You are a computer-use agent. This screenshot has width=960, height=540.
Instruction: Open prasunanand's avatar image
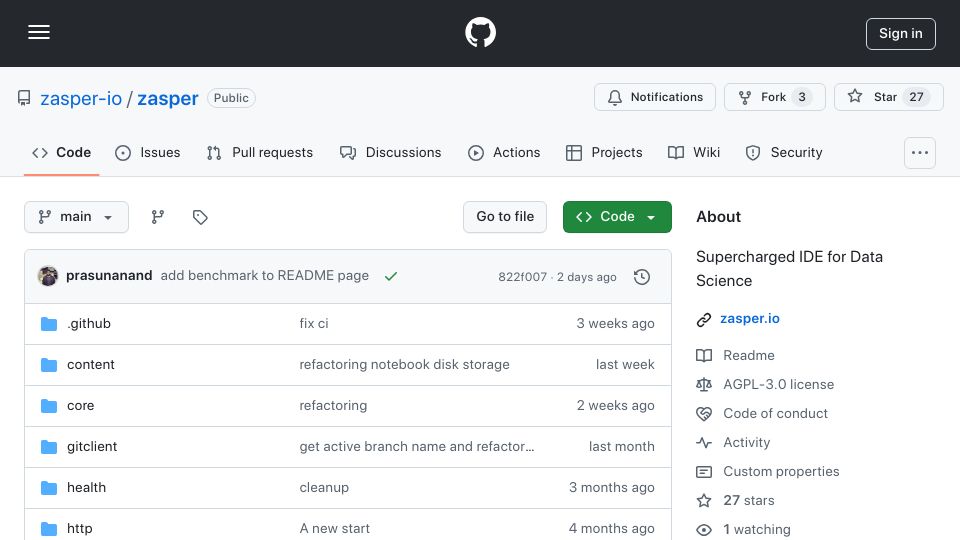[48, 276]
